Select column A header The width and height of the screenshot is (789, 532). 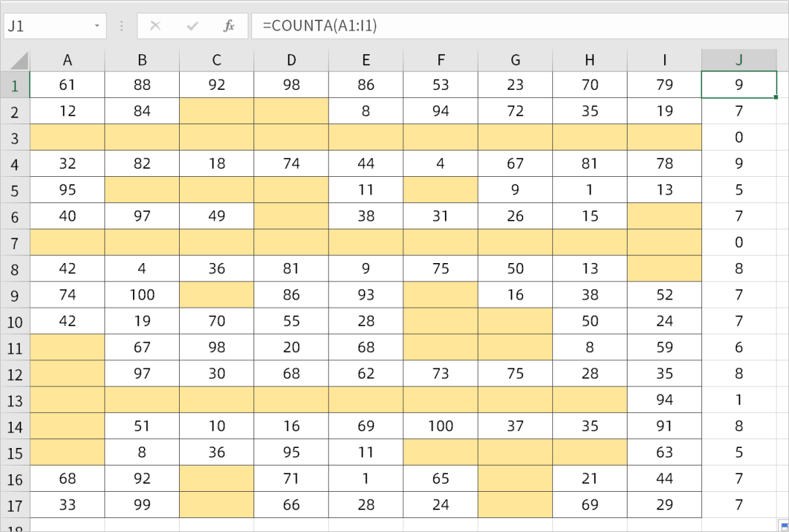(x=67, y=60)
